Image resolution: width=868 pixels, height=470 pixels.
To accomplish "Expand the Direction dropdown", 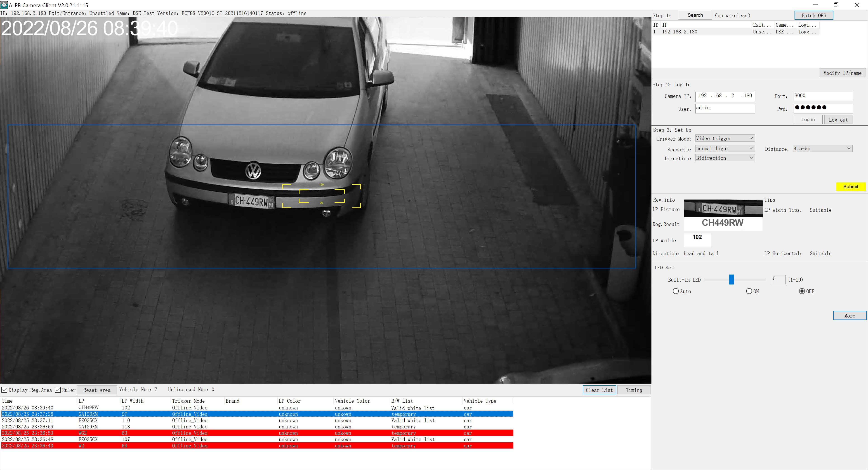I will 724,158.
